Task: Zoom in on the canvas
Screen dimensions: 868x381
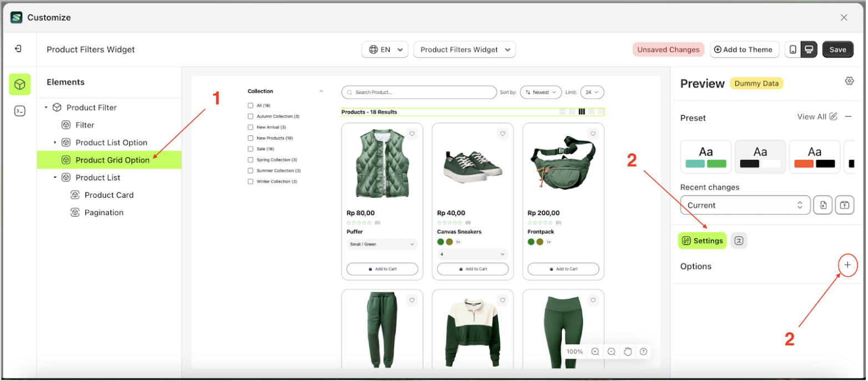Action: [x=595, y=352]
